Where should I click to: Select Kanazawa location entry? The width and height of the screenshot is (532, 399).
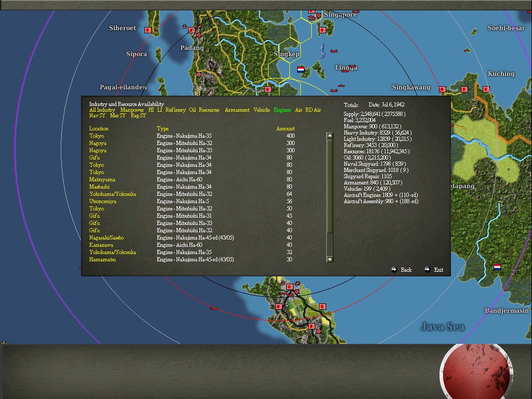coord(101,245)
